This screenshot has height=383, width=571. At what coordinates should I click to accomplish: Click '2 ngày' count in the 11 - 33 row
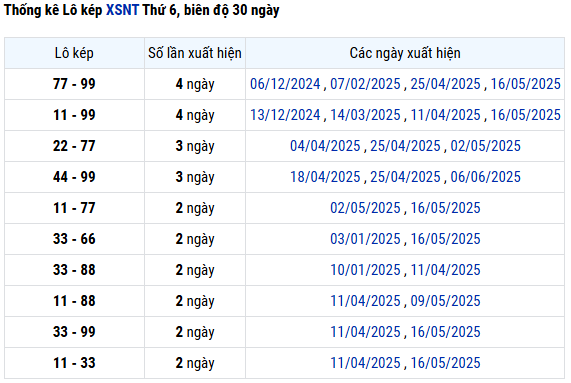click(195, 363)
